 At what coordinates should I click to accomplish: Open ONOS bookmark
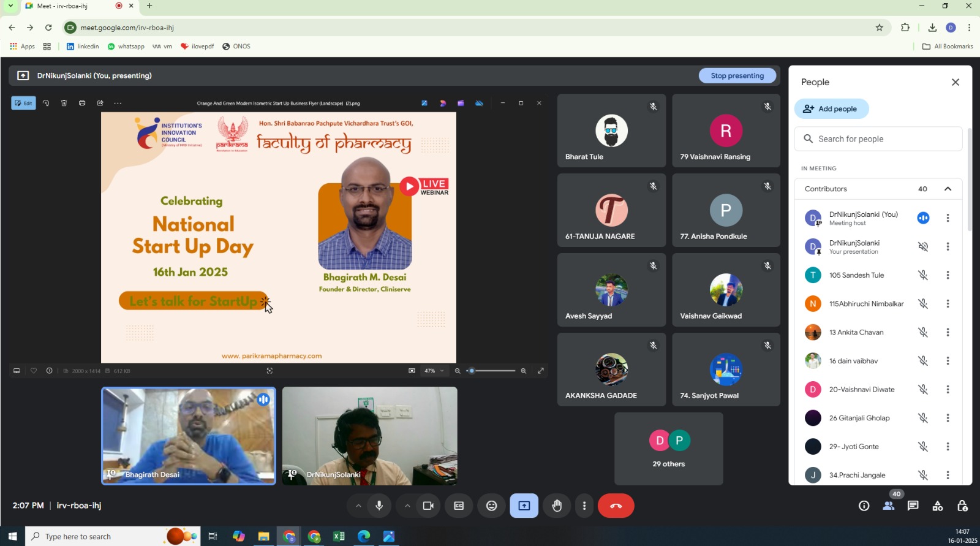pyautogui.click(x=236, y=47)
